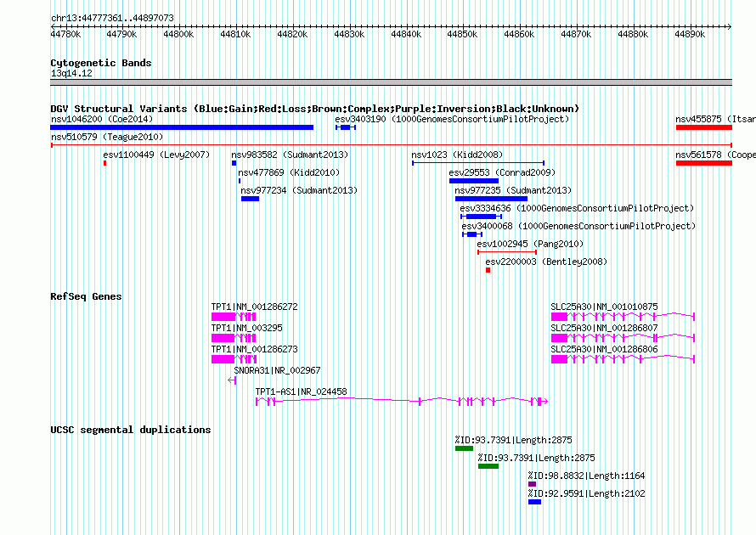756x535 pixels.
Task: Click the nsv455875 red loss bar
Action: pos(704,127)
